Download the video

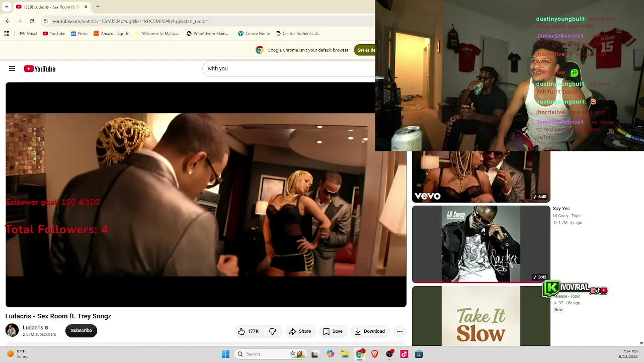click(x=370, y=331)
